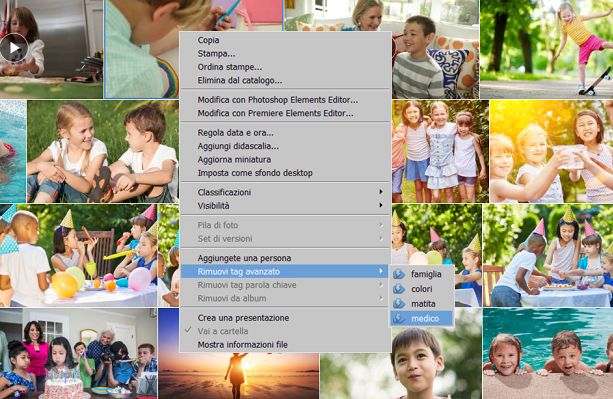Select photo of three girls hugging outdoors

coord(440,151)
